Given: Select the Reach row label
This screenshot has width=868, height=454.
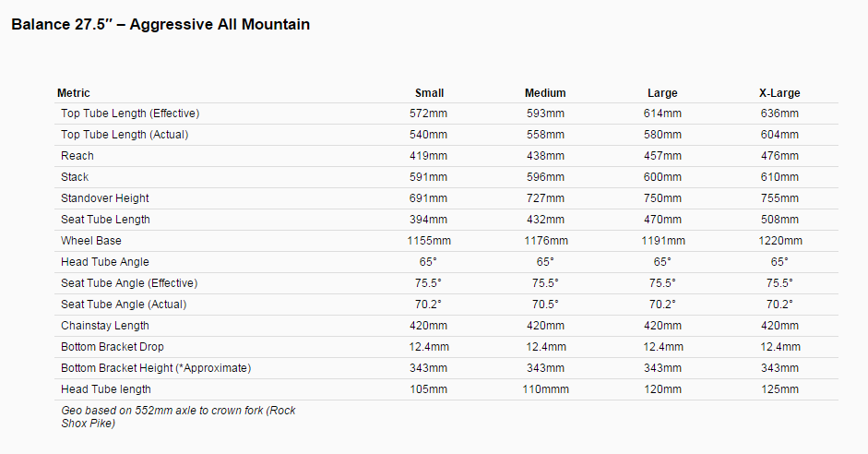Looking at the screenshot, I should (77, 156).
